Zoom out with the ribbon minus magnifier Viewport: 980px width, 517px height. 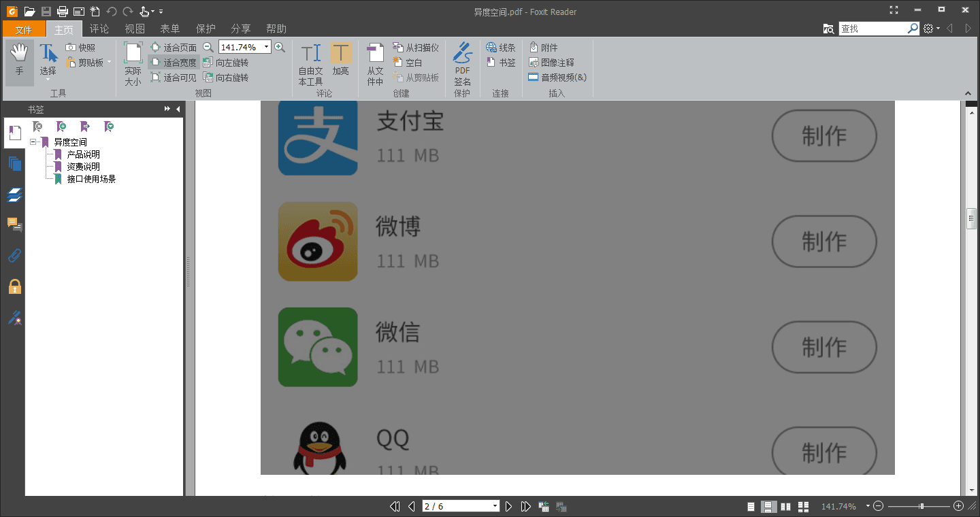[208, 47]
